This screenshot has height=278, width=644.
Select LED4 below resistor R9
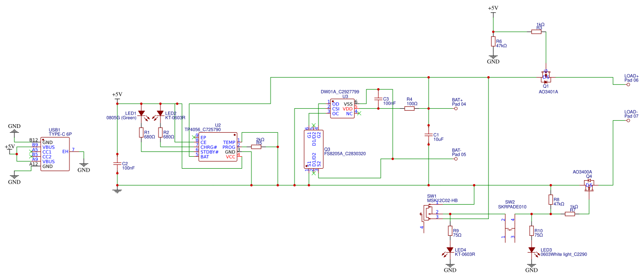(450, 251)
